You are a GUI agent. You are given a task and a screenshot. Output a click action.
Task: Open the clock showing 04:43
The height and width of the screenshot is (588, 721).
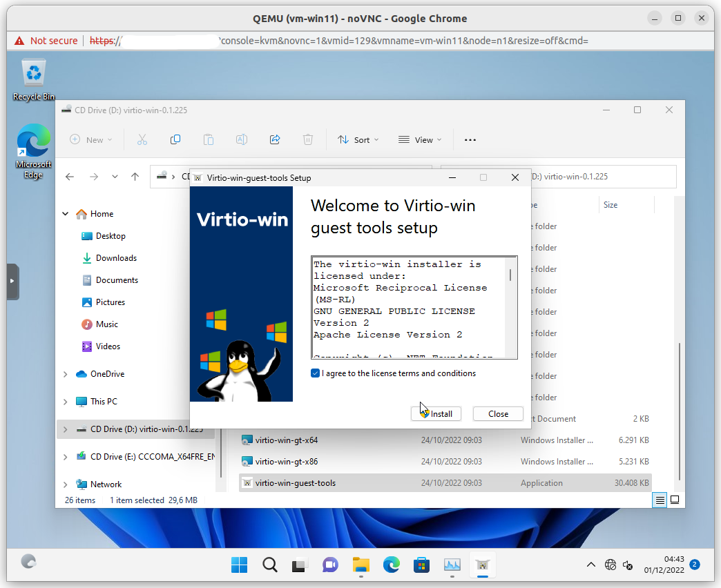[x=664, y=565]
